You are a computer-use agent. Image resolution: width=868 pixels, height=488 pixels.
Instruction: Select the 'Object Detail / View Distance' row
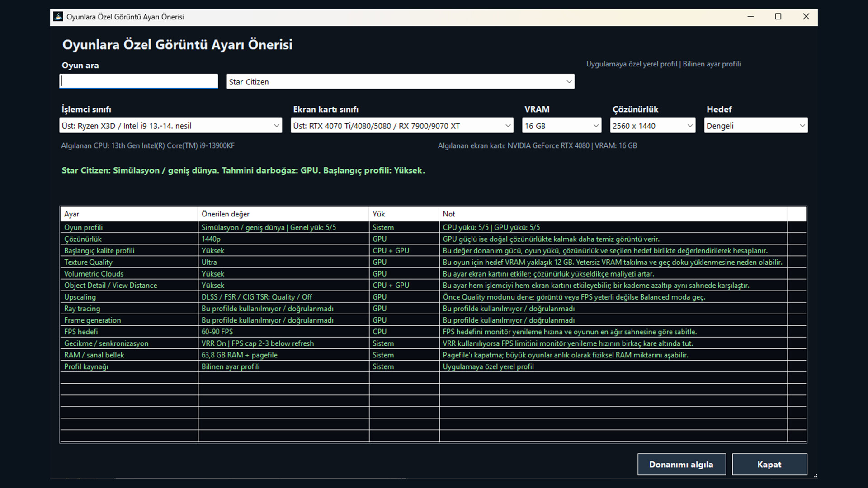(x=433, y=286)
